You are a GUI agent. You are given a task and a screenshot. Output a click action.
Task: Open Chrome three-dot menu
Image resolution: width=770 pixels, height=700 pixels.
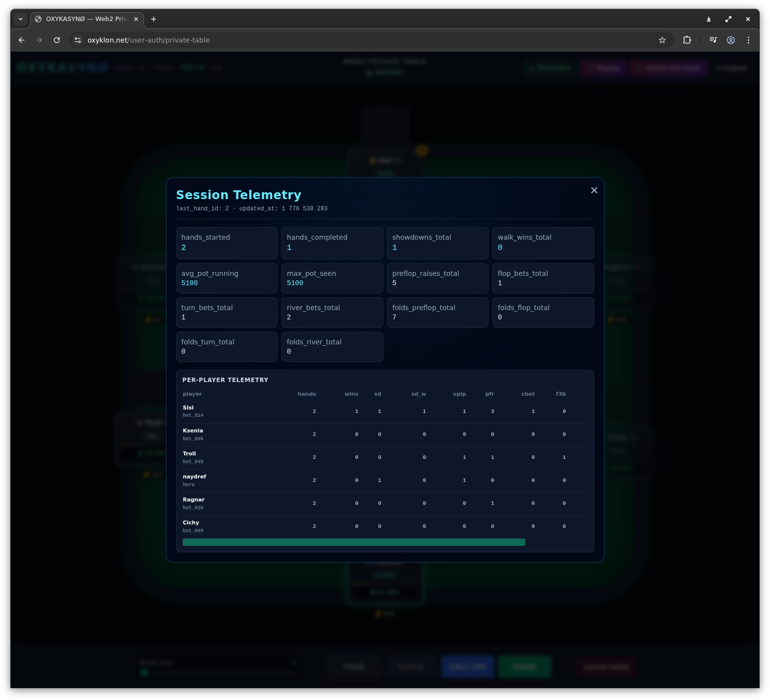748,40
